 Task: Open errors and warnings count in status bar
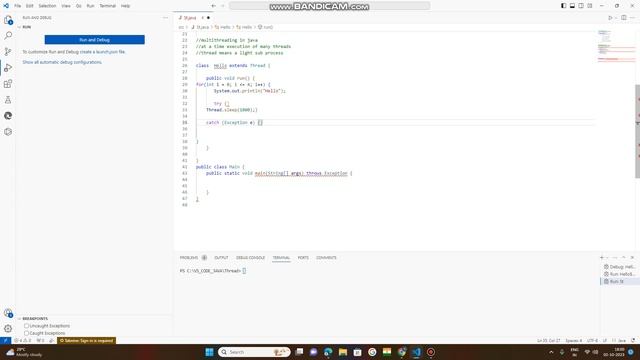[22, 340]
